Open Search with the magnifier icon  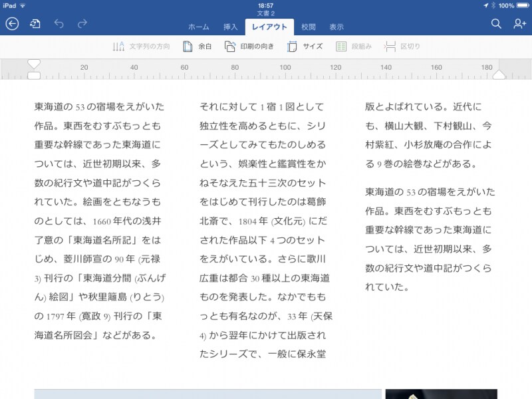(496, 23)
